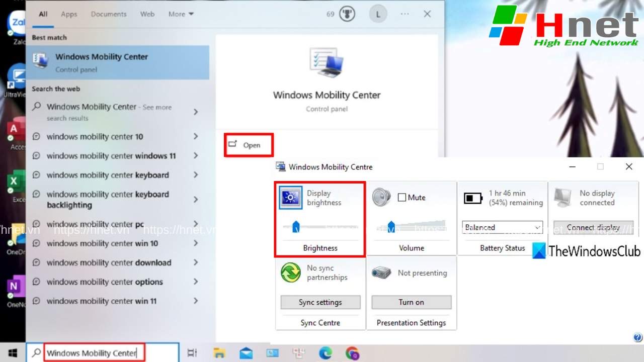Click the Display brightness icon
This screenshot has width=644, height=362.
point(291,198)
